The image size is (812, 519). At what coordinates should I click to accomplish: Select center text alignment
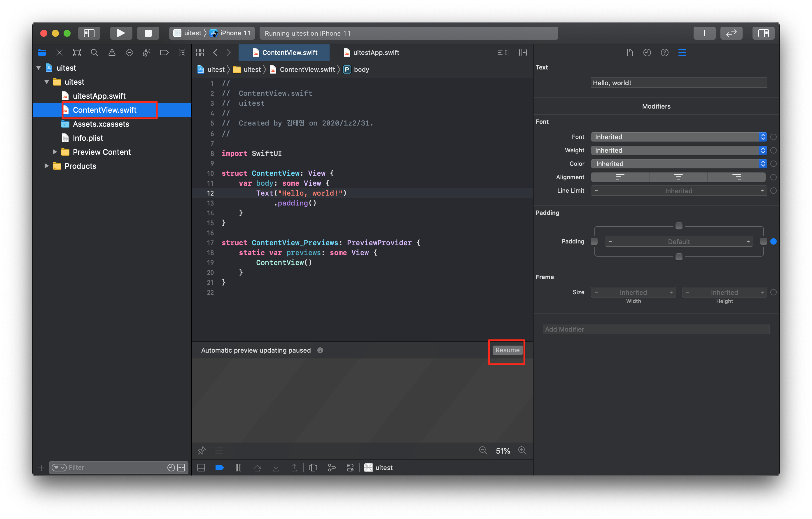pyautogui.click(x=678, y=177)
